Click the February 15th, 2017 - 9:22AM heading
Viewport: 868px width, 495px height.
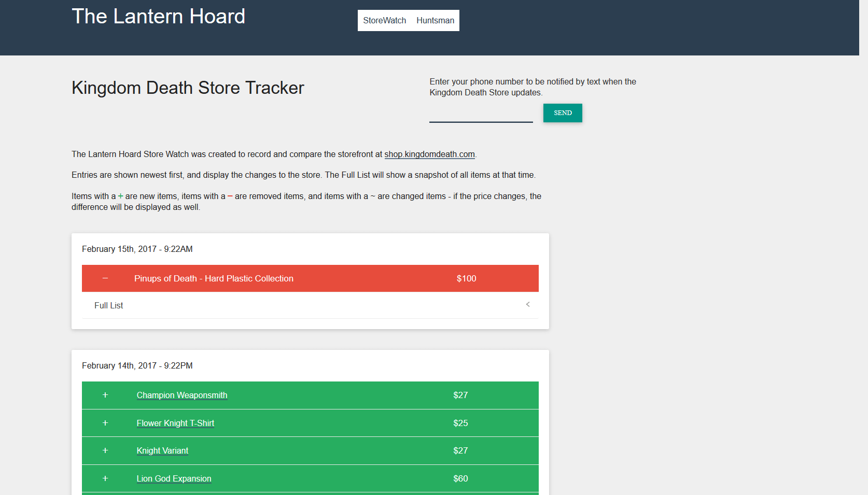(x=137, y=249)
